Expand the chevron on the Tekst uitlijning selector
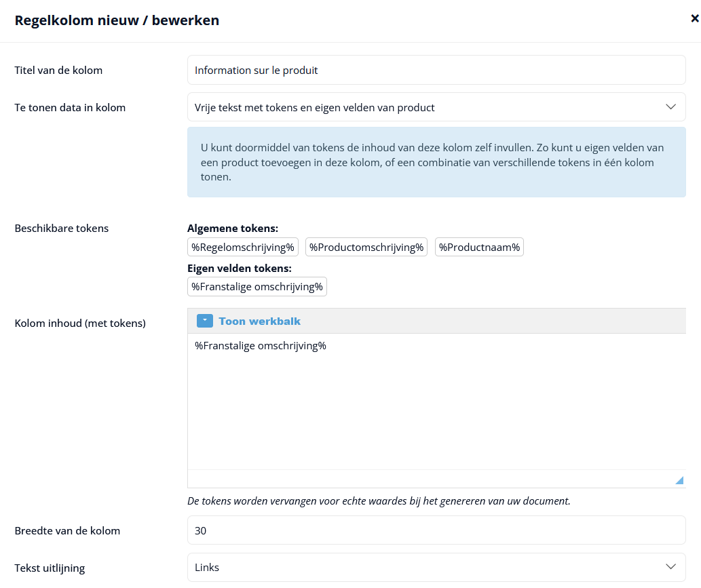The width and height of the screenshot is (701, 588). coord(670,566)
